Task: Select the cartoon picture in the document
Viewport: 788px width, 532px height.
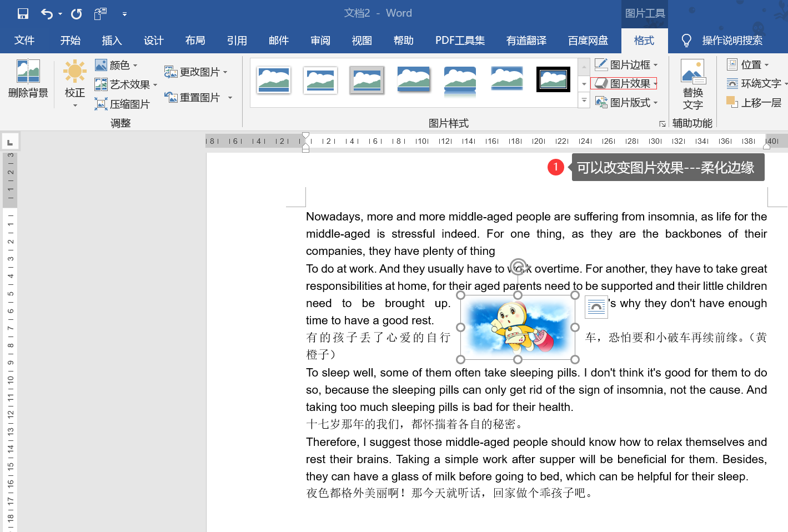Action: 518,327
